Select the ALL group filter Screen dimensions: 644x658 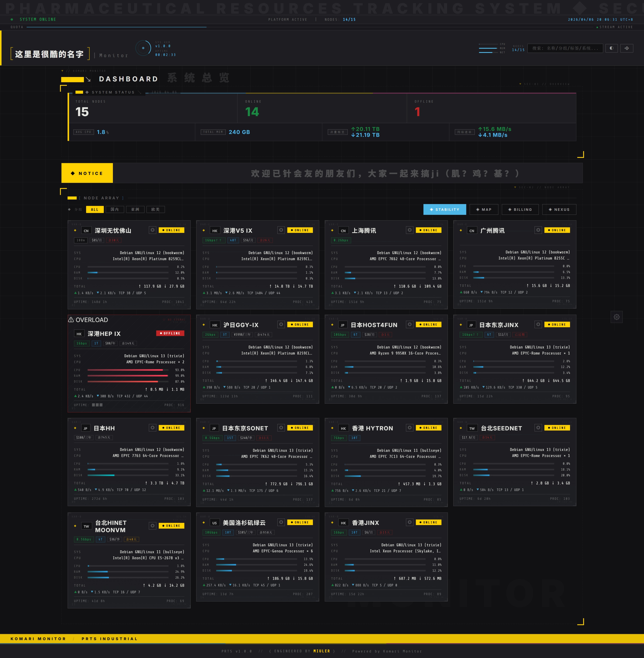point(95,209)
